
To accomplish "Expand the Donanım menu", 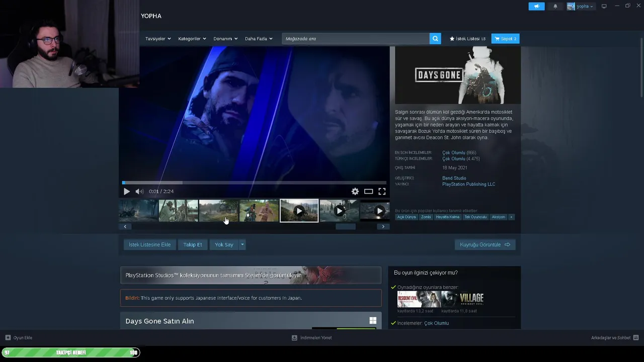I will [x=225, y=39].
